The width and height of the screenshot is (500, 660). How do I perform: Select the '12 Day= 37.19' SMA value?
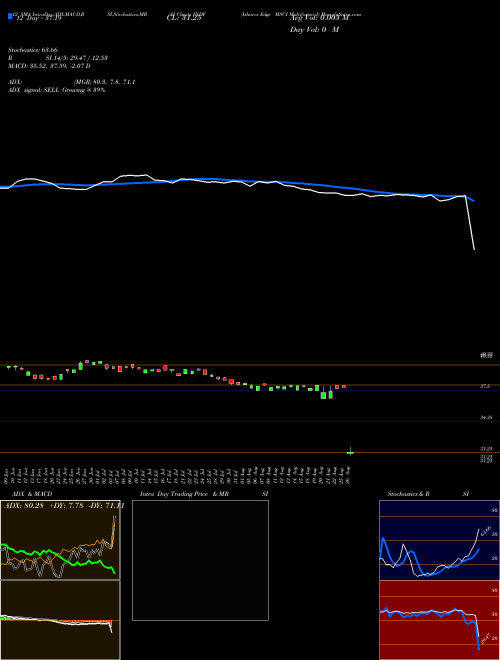click(x=39, y=19)
